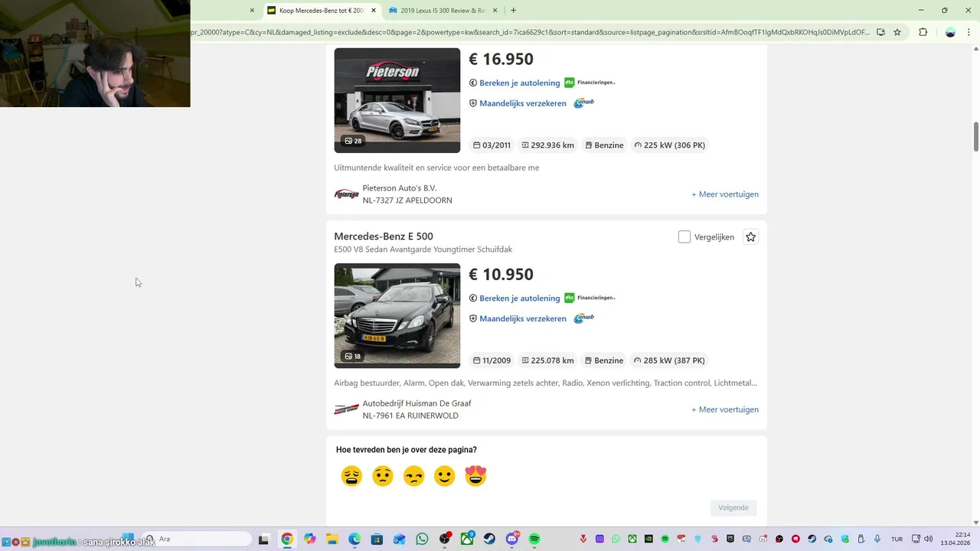
Task: Select the unamused face rating emoji
Action: pos(413,476)
